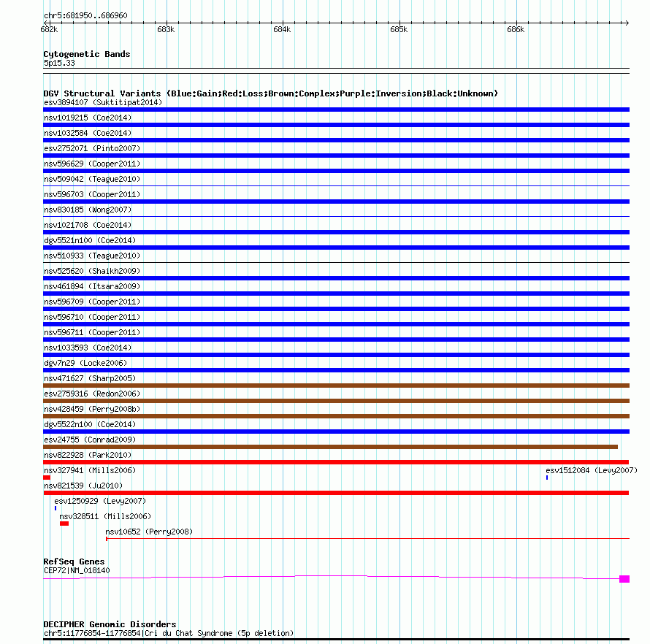Open the nsv525620 (Shaikh2009) label

tap(92, 271)
